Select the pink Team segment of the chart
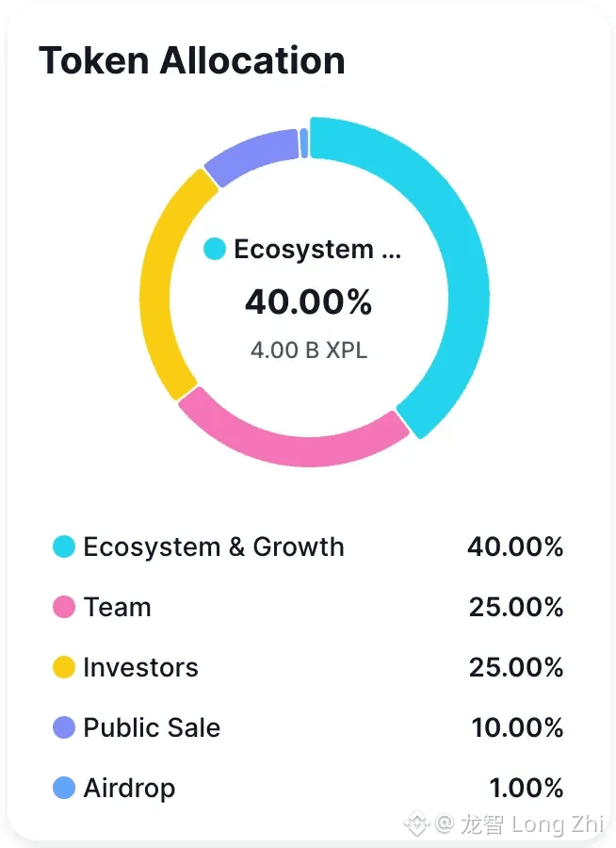This screenshot has height=848, width=616. (292, 441)
